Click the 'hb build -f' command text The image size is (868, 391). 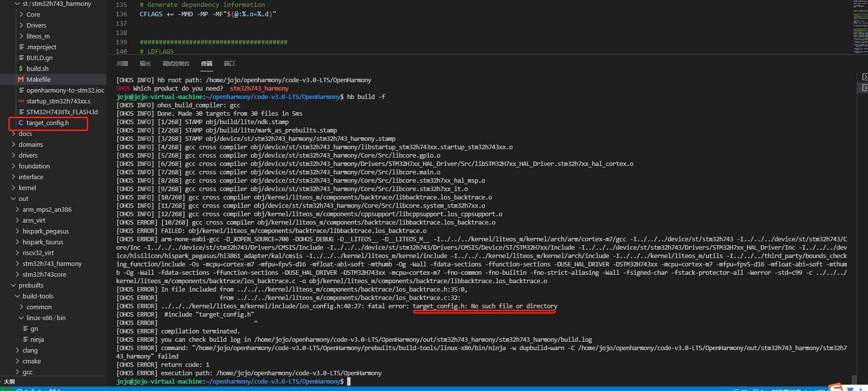click(x=366, y=97)
